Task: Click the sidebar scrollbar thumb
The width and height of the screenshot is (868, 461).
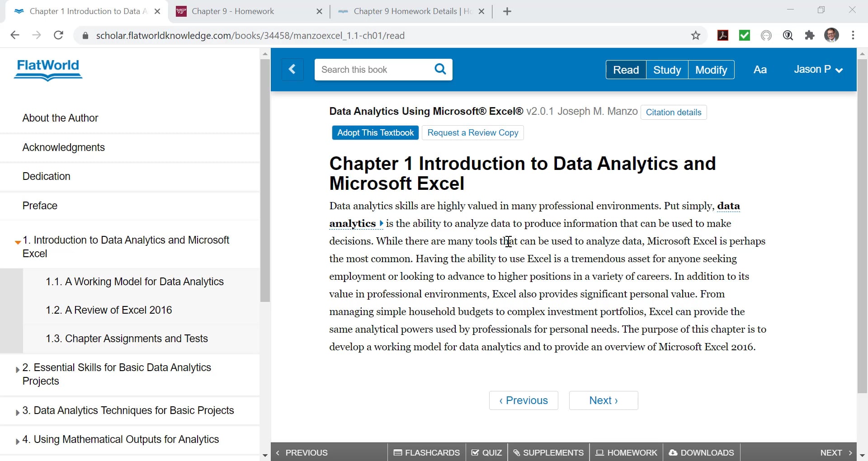Action: click(x=265, y=180)
